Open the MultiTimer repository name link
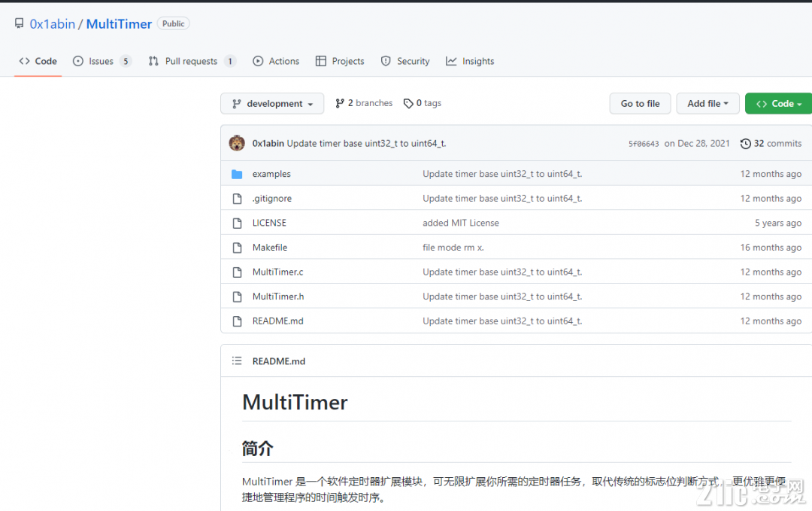Screen dimensions: 812x511 tap(119, 24)
